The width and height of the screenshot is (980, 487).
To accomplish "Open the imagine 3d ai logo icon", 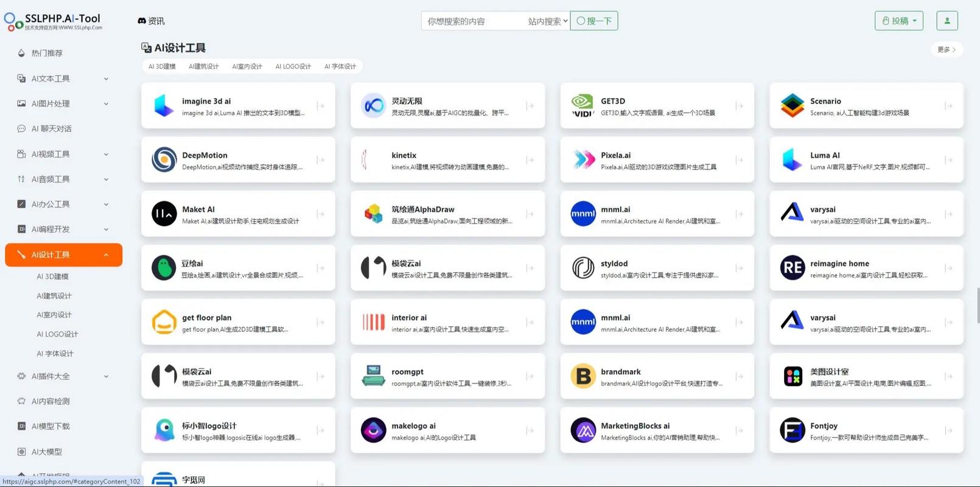I will click(x=164, y=106).
